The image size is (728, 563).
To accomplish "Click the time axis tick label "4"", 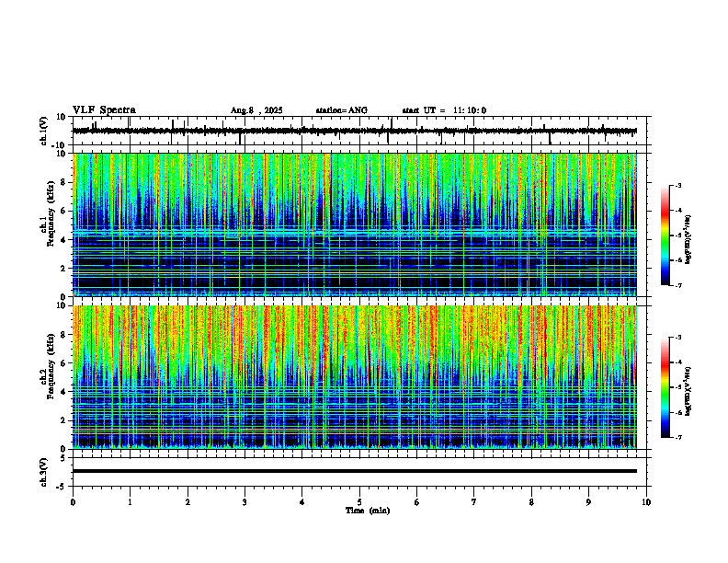I will [x=302, y=502].
